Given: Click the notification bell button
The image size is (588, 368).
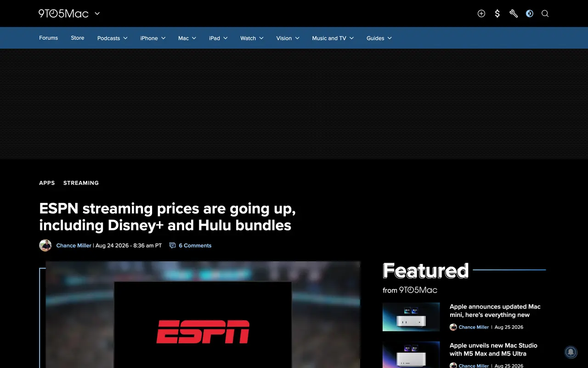Looking at the screenshot, I should 571,352.
